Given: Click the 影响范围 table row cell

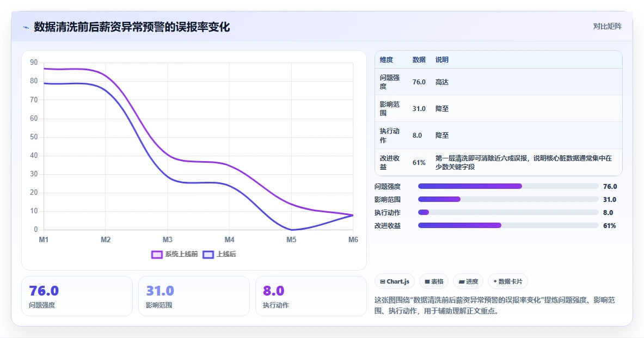Looking at the screenshot, I should (x=390, y=109).
